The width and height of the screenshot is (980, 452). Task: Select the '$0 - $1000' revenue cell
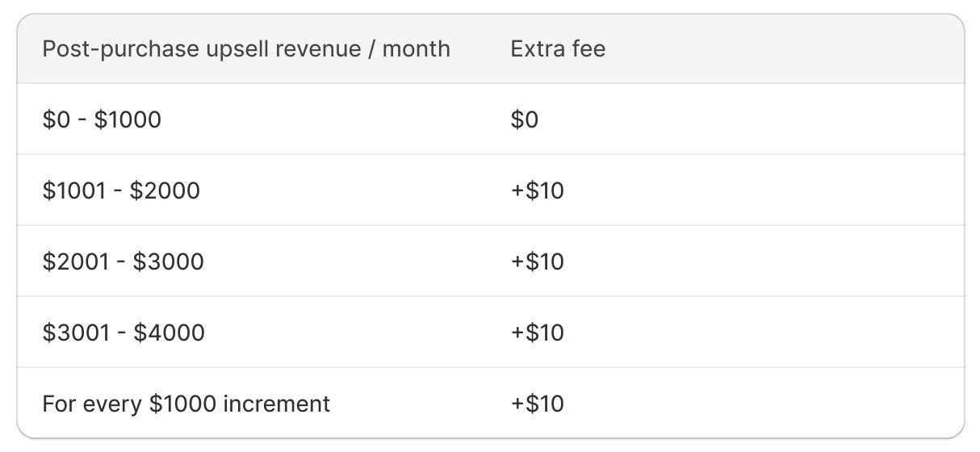click(102, 119)
